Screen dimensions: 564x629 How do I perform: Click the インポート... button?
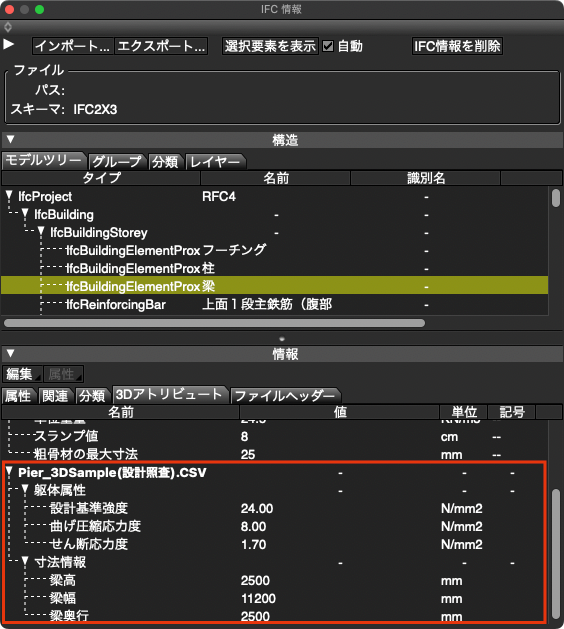73,46
